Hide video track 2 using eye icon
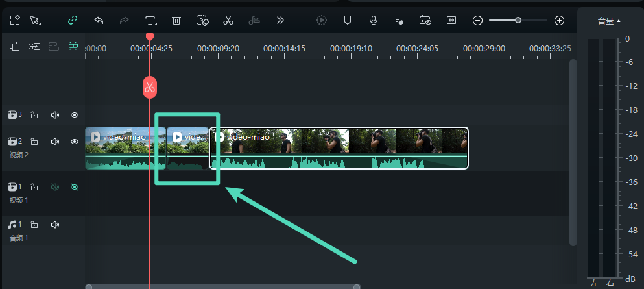This screenshot has height=289, width=644. pos(75,142)
